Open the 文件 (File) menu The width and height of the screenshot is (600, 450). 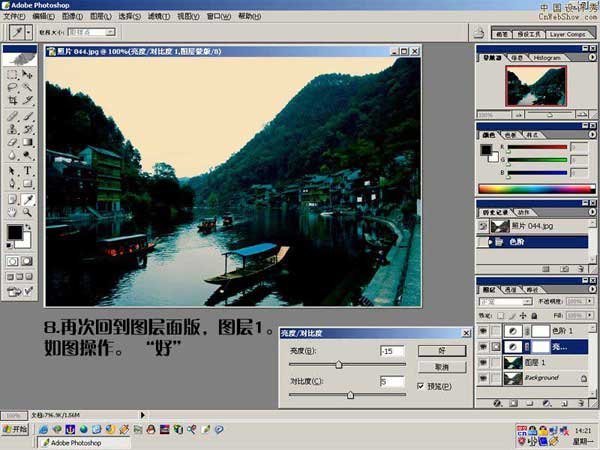(15, 16)
